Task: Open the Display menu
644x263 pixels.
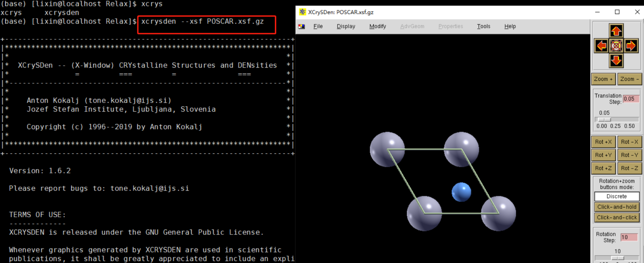Action: 346,26
